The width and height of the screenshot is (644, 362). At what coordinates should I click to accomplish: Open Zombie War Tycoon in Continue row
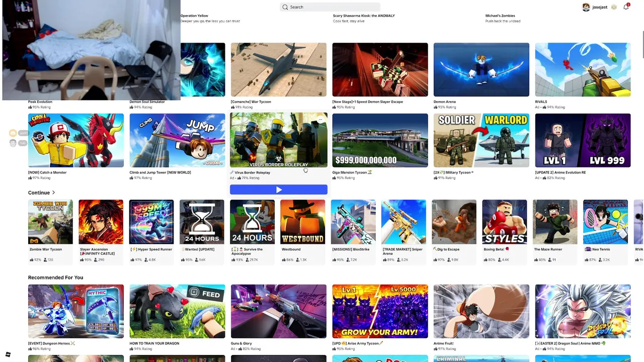50,222
